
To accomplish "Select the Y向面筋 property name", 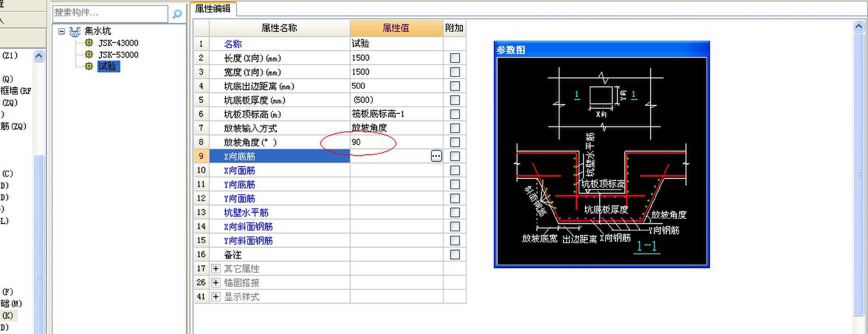I will pyautogui.click(x=240, y=199).
